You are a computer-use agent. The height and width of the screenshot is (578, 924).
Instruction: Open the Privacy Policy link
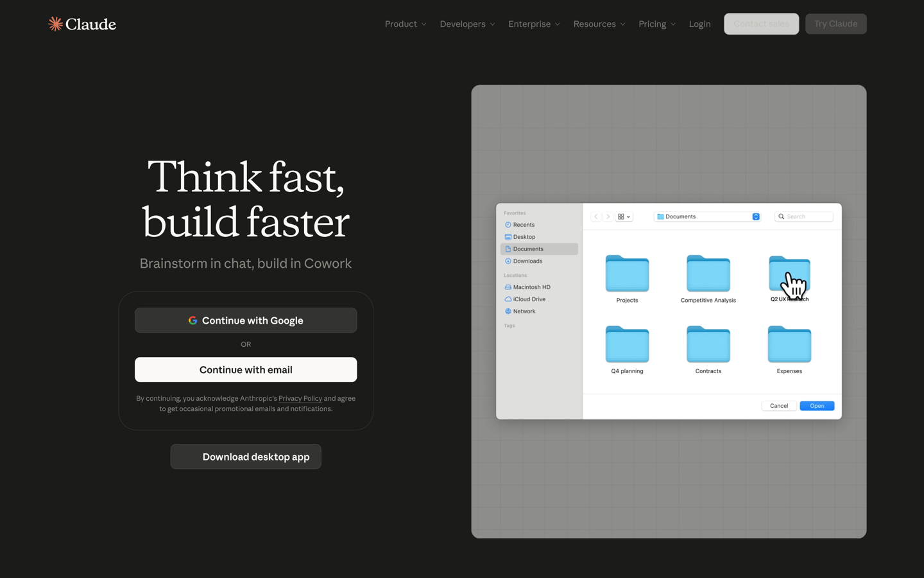click(300, 398)
